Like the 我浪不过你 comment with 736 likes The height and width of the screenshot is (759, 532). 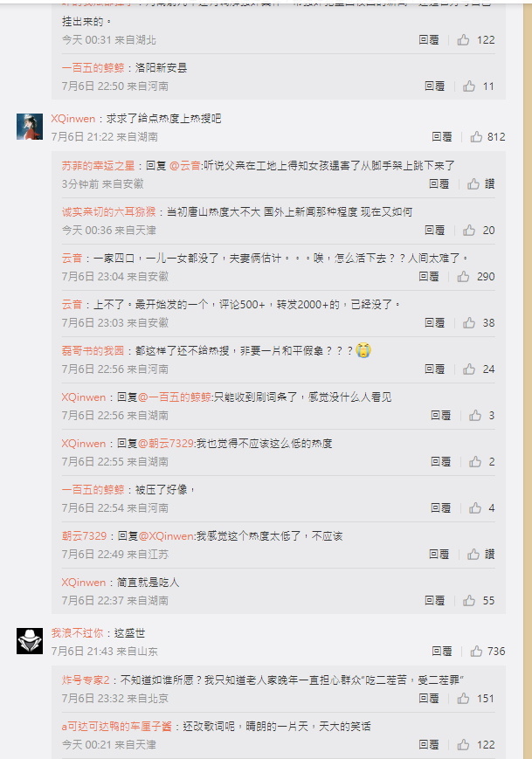click(487, 652)
